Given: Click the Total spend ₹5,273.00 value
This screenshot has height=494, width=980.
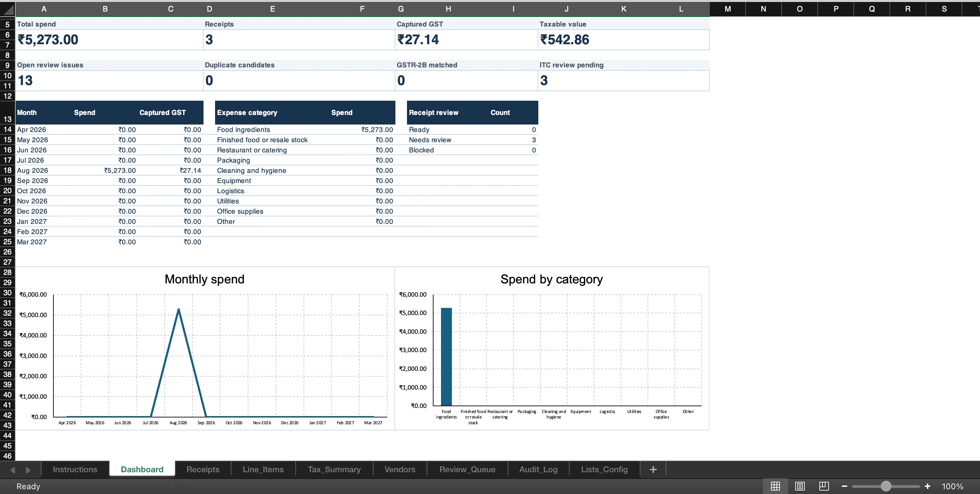Looking at the screenshot, I should [48, 39].
